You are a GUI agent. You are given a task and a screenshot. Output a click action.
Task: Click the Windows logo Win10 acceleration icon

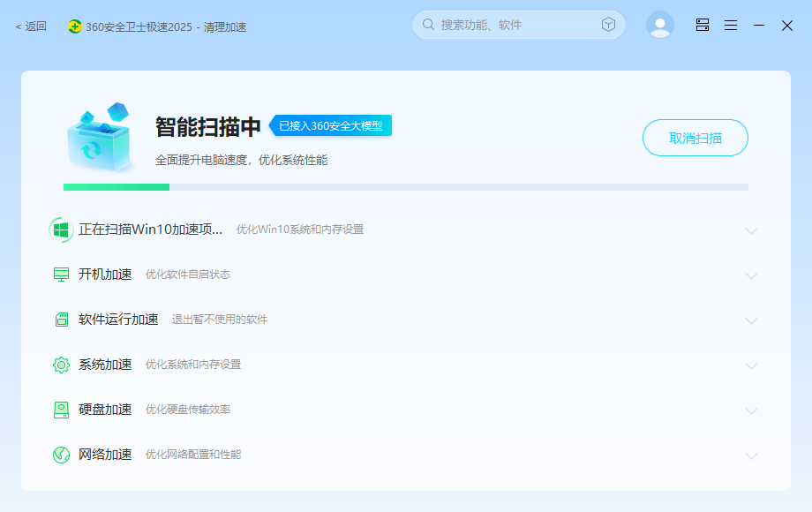tap(61, 230)
